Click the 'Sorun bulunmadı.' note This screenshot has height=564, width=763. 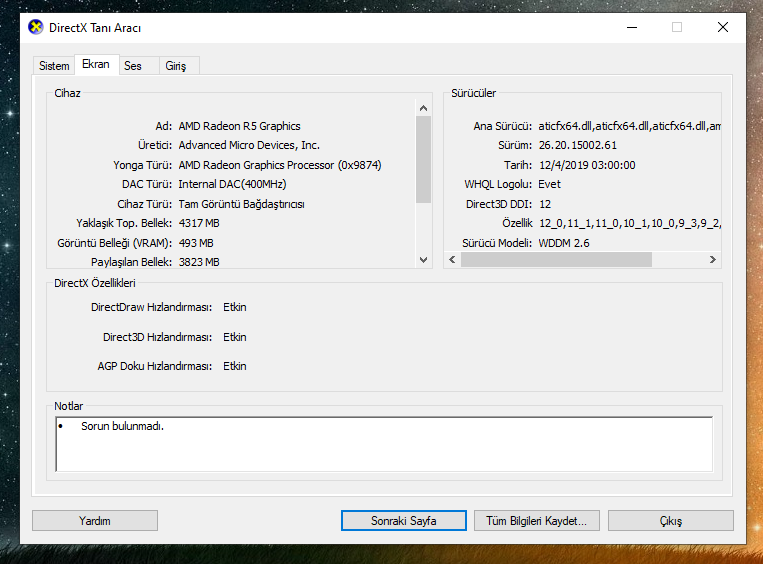tap(123, 426)
